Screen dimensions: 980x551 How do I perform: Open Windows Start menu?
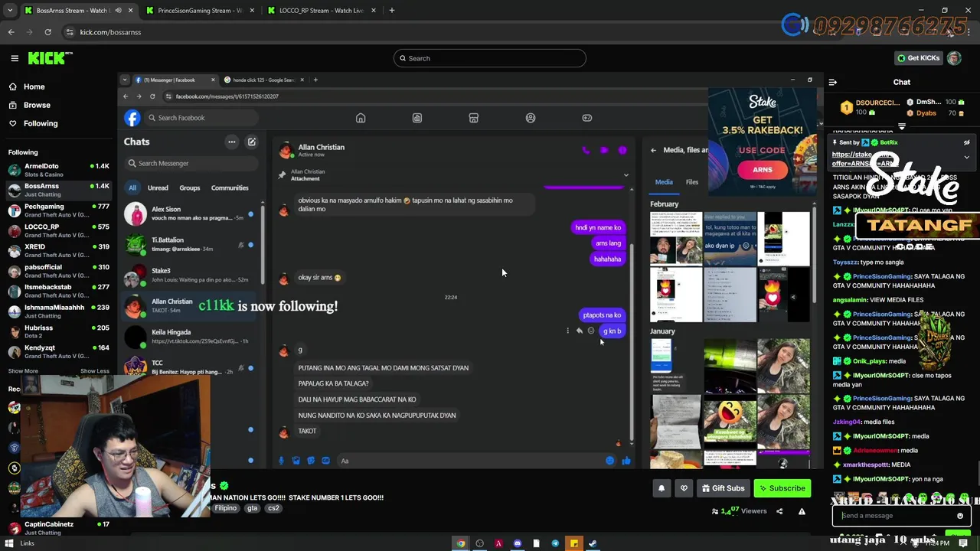coord(9,543)
